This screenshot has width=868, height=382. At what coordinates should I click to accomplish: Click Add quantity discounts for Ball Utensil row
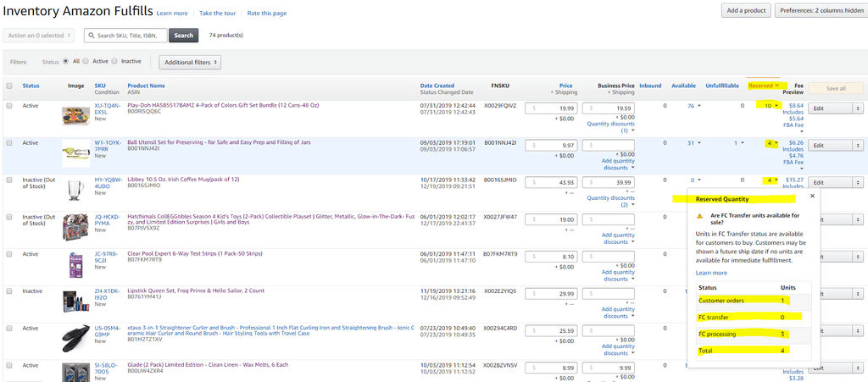click(618, 164)
